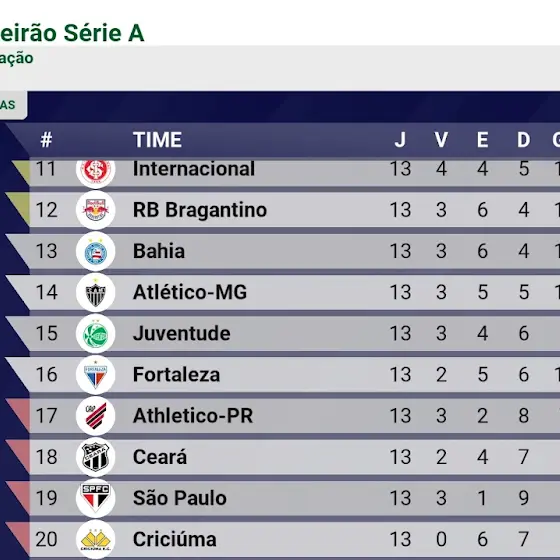Open the Bahia team name link
The height and width of the screenshot is (560, 560).
tap(159, 251)
